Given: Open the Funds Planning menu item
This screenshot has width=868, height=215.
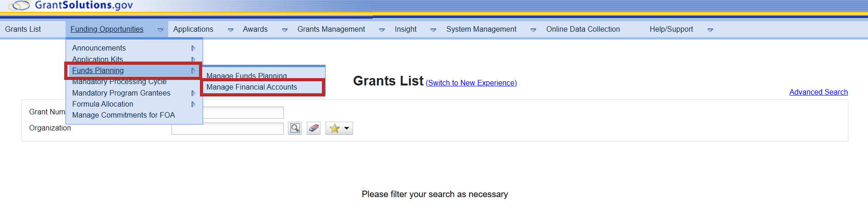Looking at the screenshot, I should pos(98,71).
